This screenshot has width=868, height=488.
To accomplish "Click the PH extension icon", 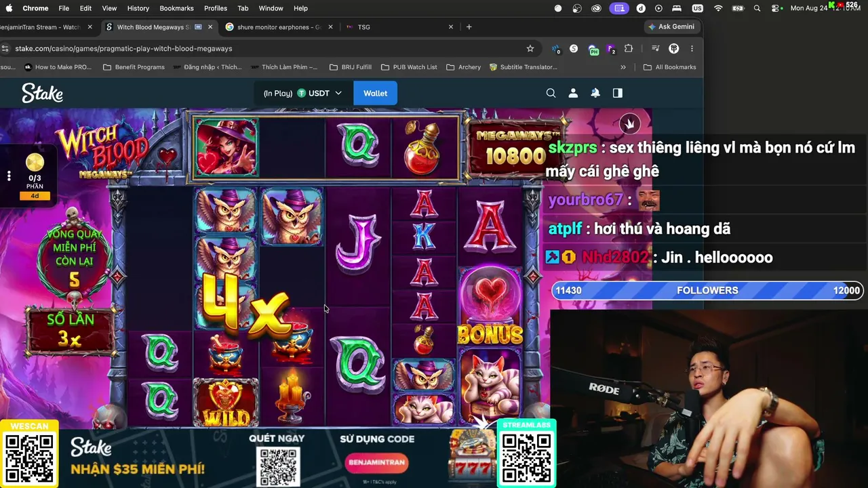I will 593,49.
